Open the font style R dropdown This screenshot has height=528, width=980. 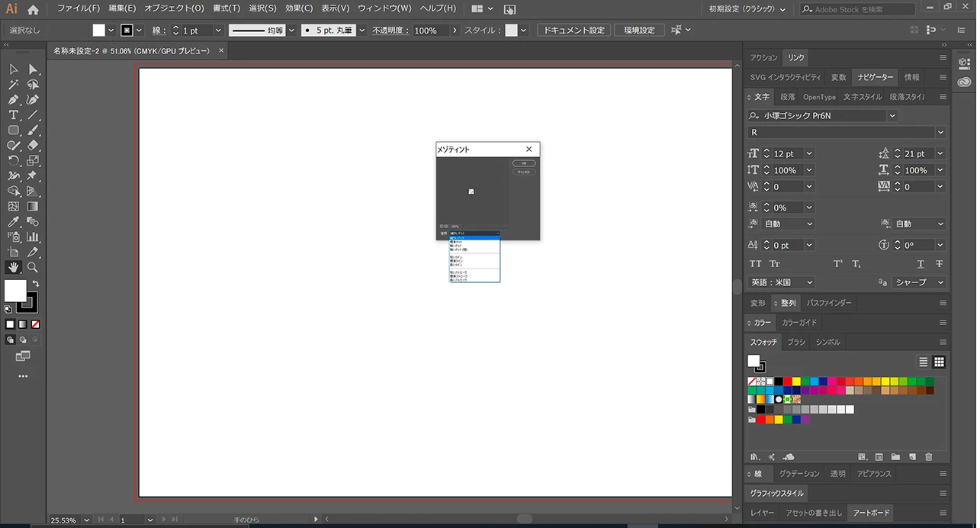pyautogui.click(x=940, y=133)
